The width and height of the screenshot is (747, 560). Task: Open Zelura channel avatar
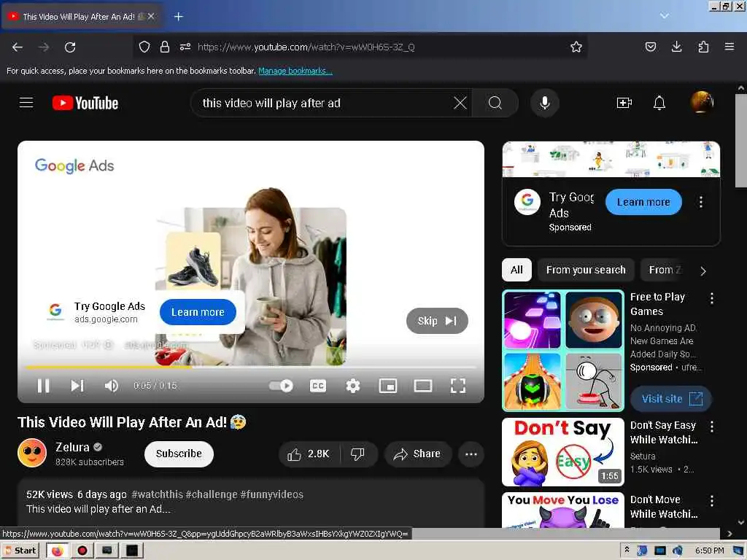click(32, 453)
